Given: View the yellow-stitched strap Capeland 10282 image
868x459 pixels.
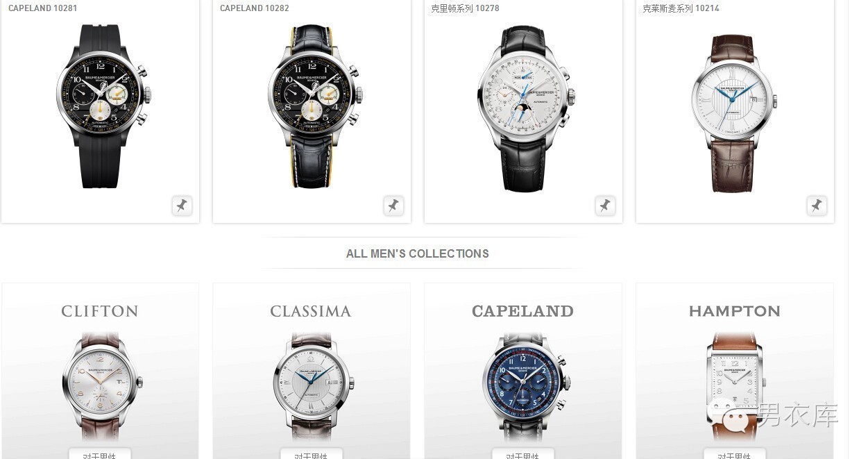Looking at the screenshot, I should [314, 106].
